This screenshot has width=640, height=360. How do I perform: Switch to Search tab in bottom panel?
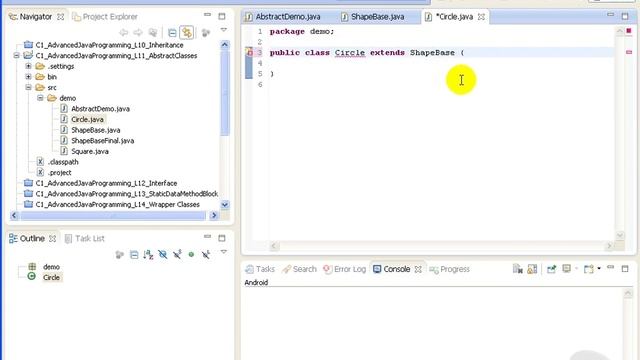pos(300,269)
